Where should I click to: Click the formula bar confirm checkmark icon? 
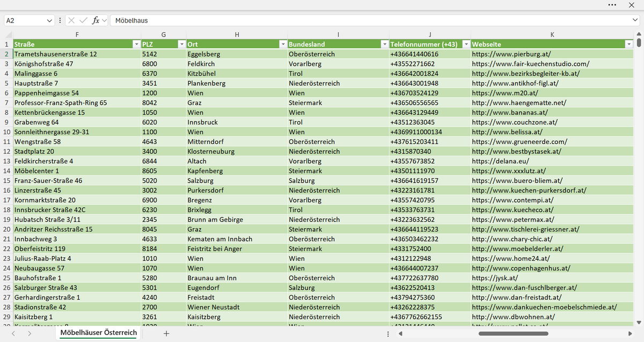(83, 20)
